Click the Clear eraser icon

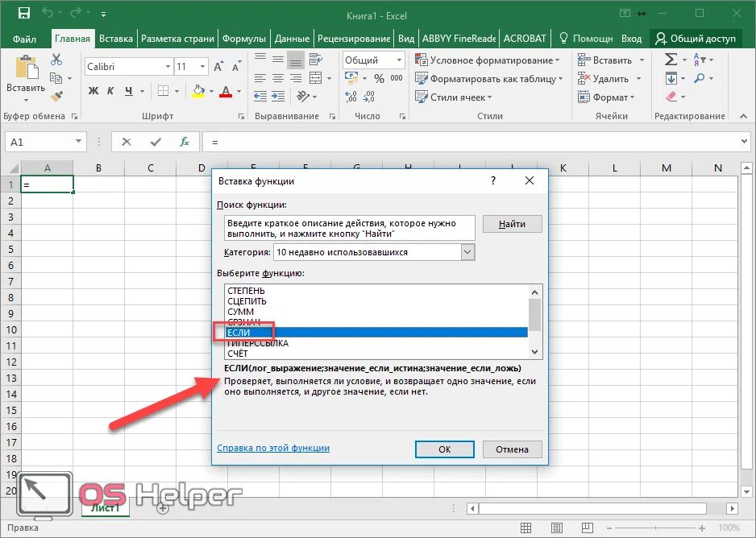click(671, 97)
